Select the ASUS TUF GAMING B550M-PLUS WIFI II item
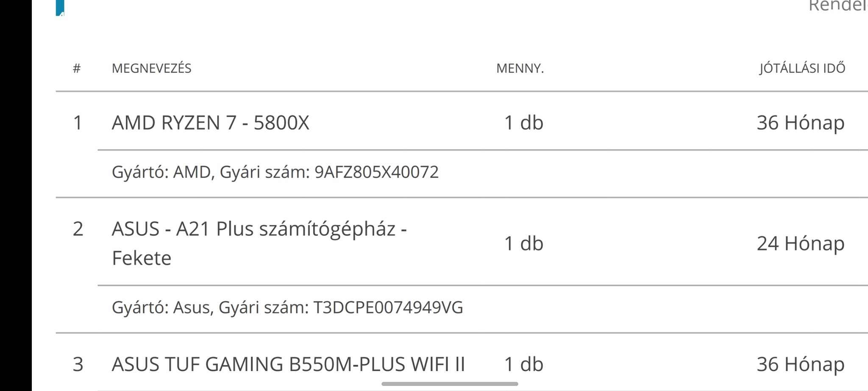 [x=288, y=364]
